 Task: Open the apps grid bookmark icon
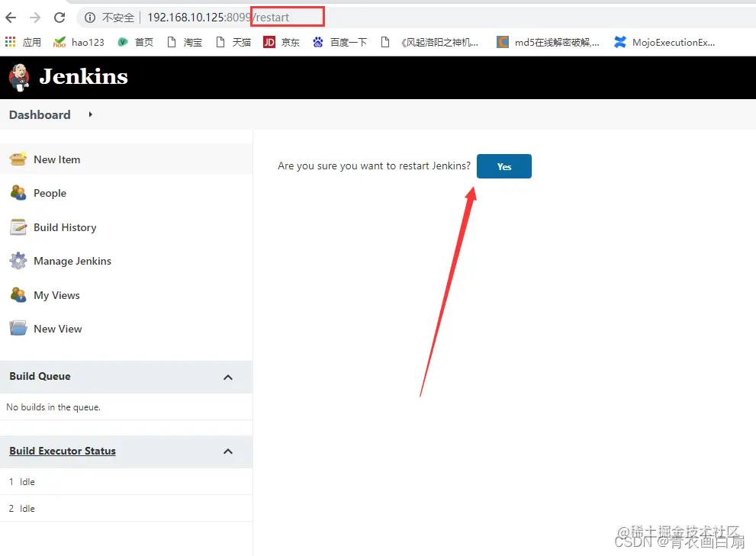(x=10, y=43)
